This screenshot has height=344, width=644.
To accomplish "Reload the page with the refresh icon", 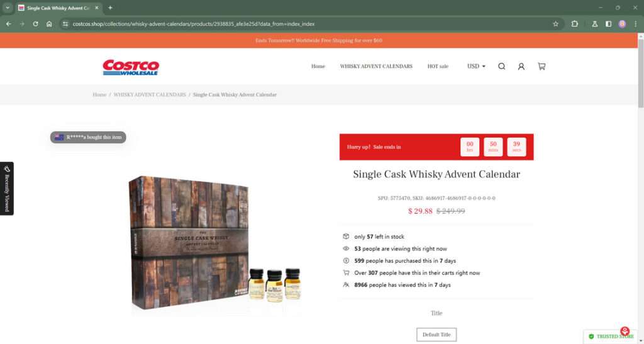I will [x=36, y=24].
